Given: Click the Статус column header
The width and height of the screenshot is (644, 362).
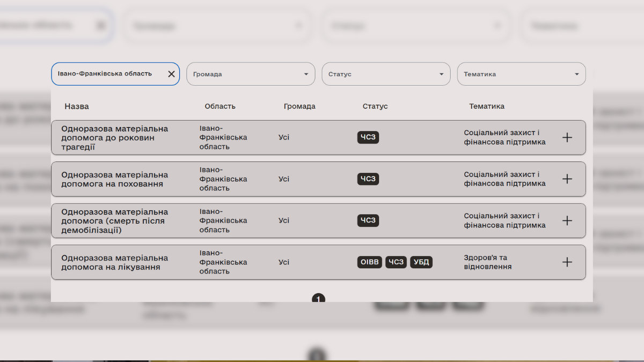Looking at the screenshot, I should [375, 106].
